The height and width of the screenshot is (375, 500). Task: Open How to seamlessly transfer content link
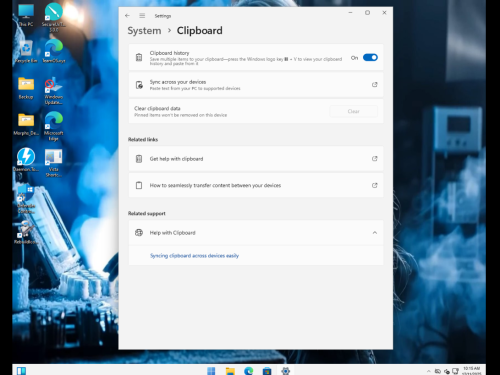pos(256,185)
